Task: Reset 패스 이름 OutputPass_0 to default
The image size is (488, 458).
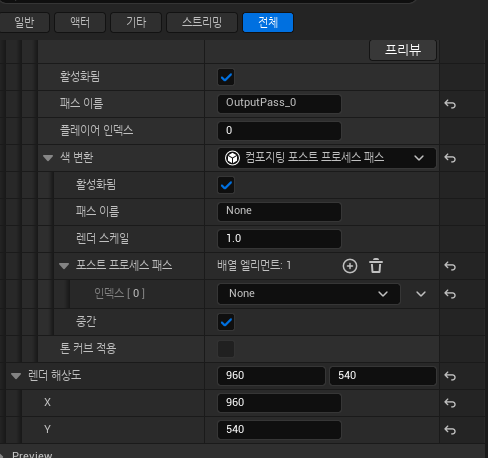Action: (x=450, y=104)
